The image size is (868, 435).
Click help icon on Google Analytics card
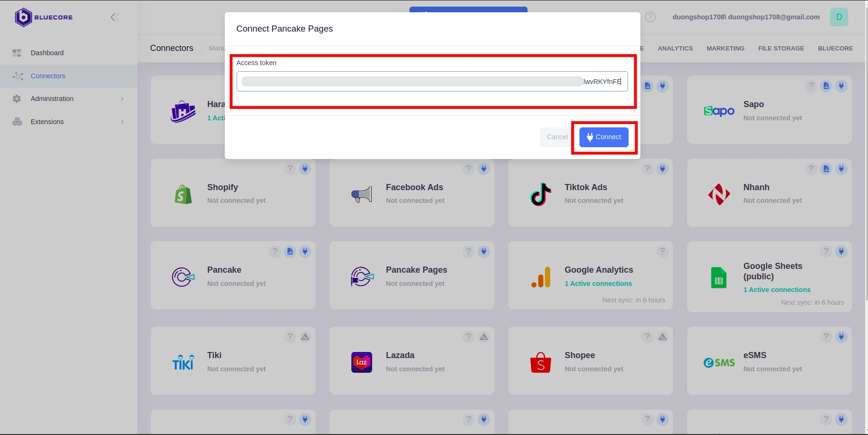[x=662, y=251]
